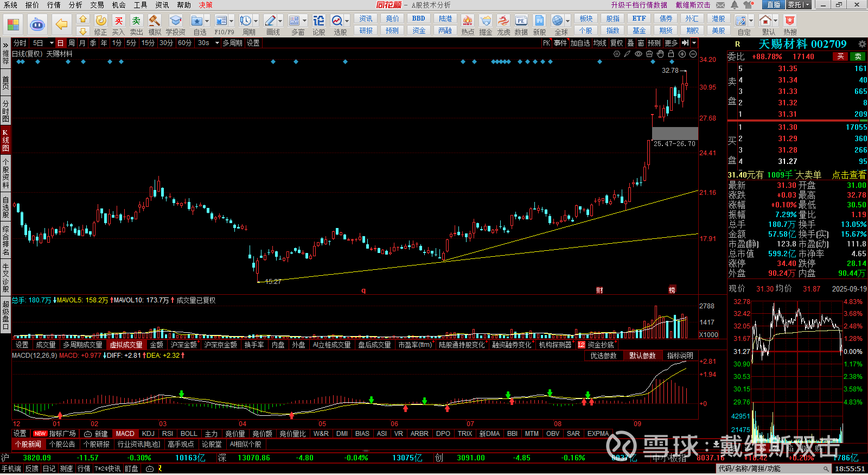The width and height of the screenshot is (868, 475).
Task: Open the 学投资 graduation cap icon
Action: coord(175,21)
